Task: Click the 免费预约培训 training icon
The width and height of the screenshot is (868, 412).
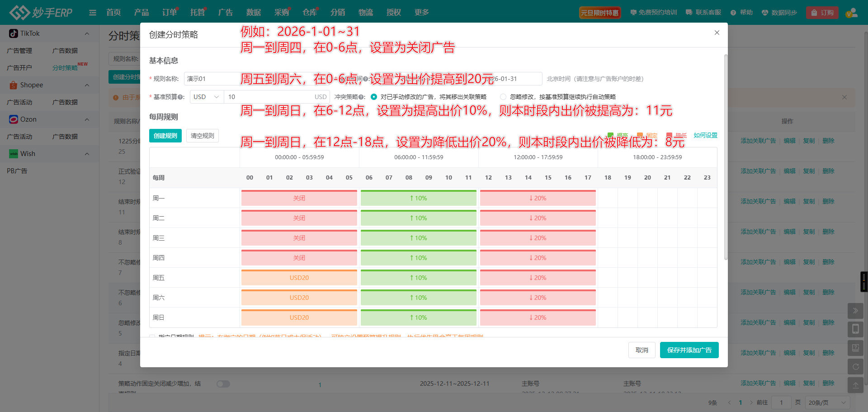Action: tap(633, 13)
